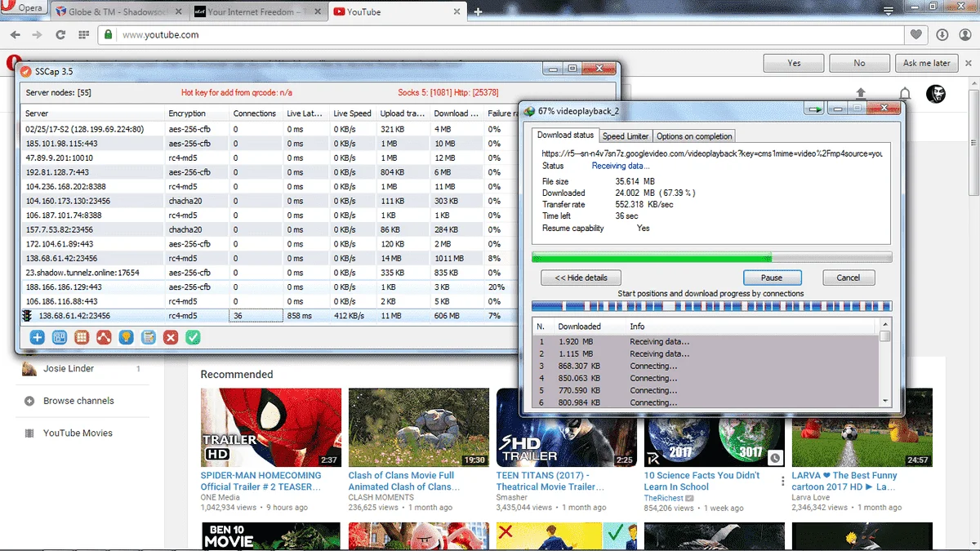This screenshot has height=551, width=980.
Task: Switch to the Globe & TM - Shadowsock tab
Action: pos(121,11)
